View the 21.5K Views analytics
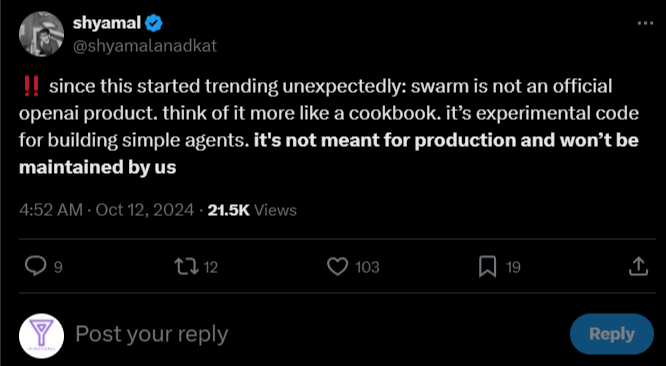 pyautogui.click(x=252, y=210)
